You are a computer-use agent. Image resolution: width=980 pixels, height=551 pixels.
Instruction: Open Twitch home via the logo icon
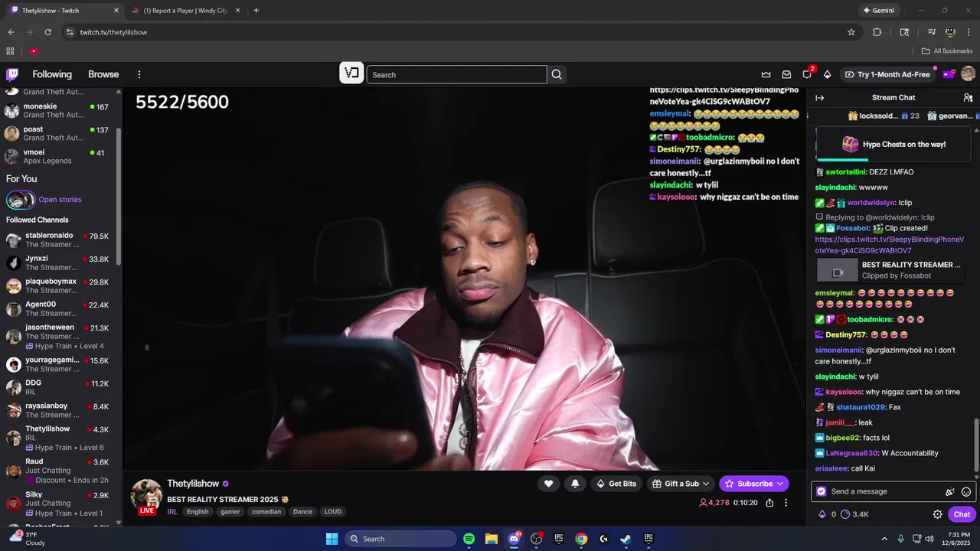coord(12,74)
